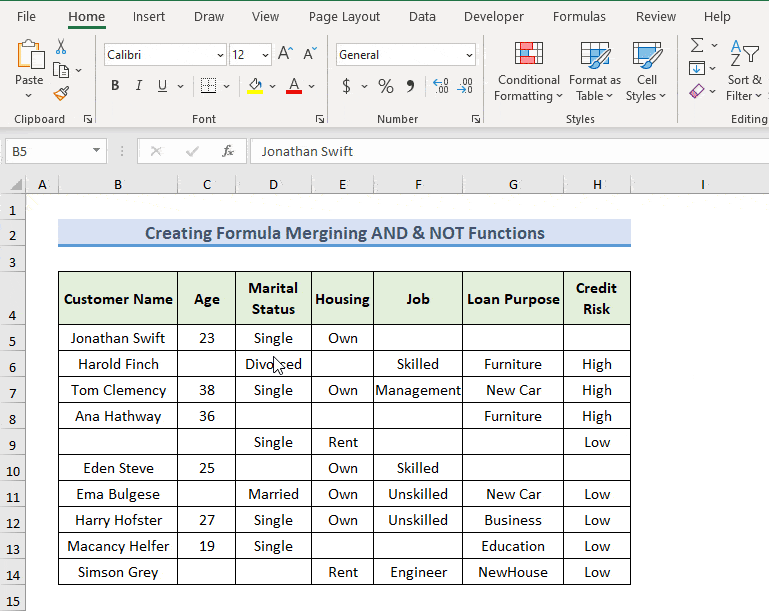Click the formula bar Enter checkmark
The height and width of the screenshot is (611, 769).
pyautogui.click(x=192, y=151)
